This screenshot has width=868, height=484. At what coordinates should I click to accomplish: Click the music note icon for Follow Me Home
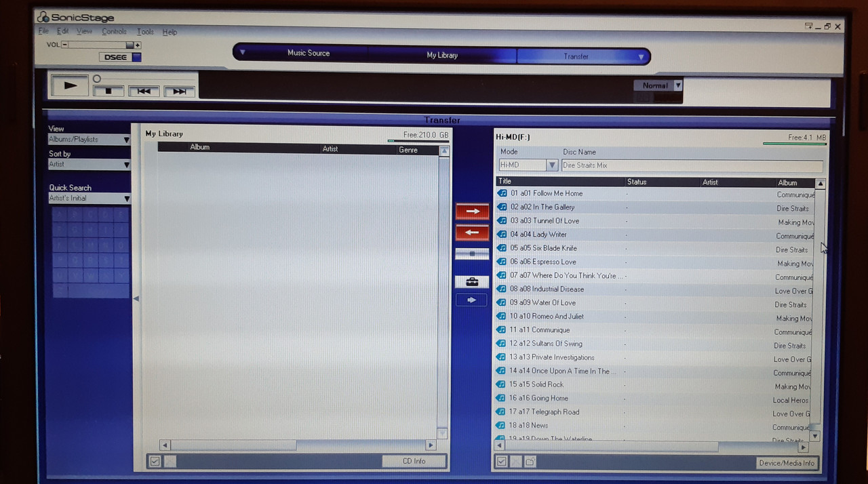502,193
